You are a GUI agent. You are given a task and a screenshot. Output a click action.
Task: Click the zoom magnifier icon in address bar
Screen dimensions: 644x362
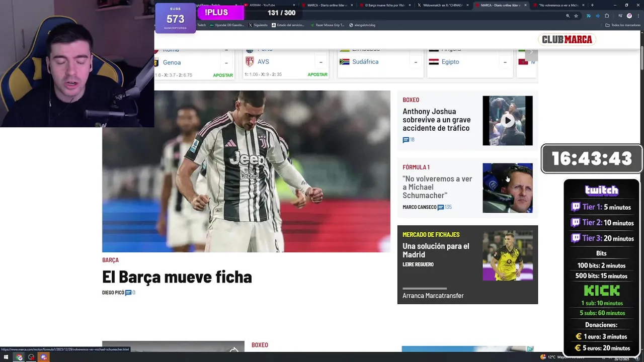tap(568, 16)
